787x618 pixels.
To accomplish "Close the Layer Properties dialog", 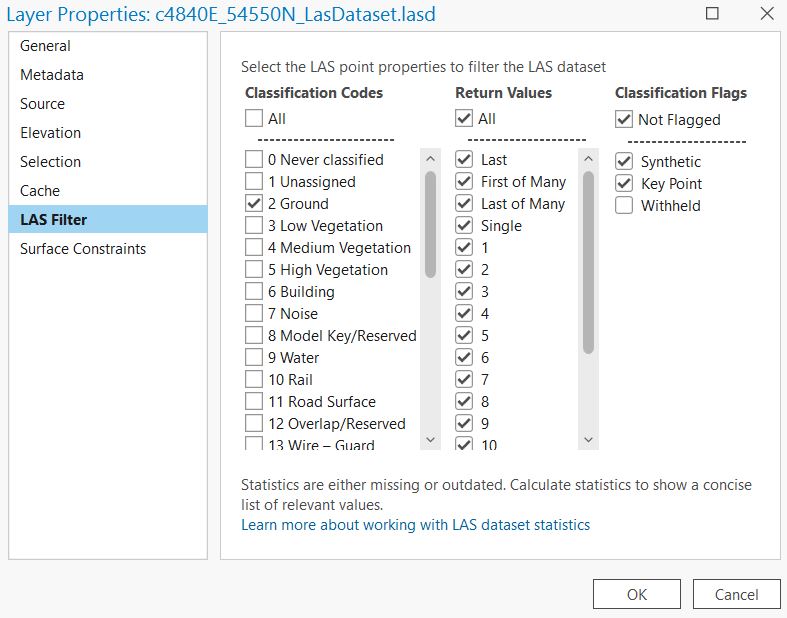I will 765,14.
